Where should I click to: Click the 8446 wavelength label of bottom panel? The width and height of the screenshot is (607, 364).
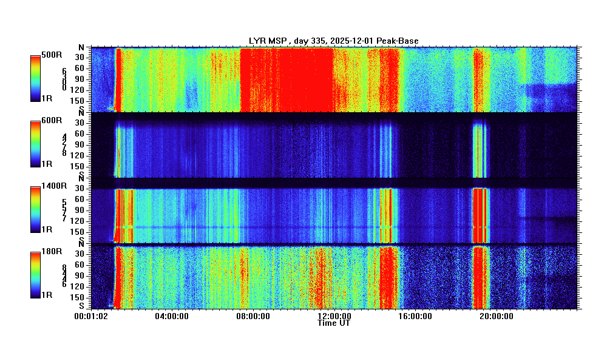pos(64,276)
